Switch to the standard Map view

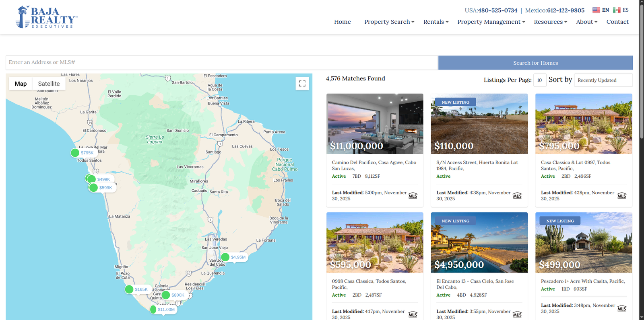point(21,84)
